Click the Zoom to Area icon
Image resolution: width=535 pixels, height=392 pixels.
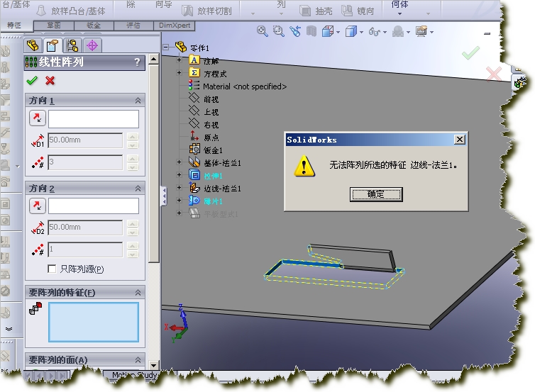click(x=278, y=31)
